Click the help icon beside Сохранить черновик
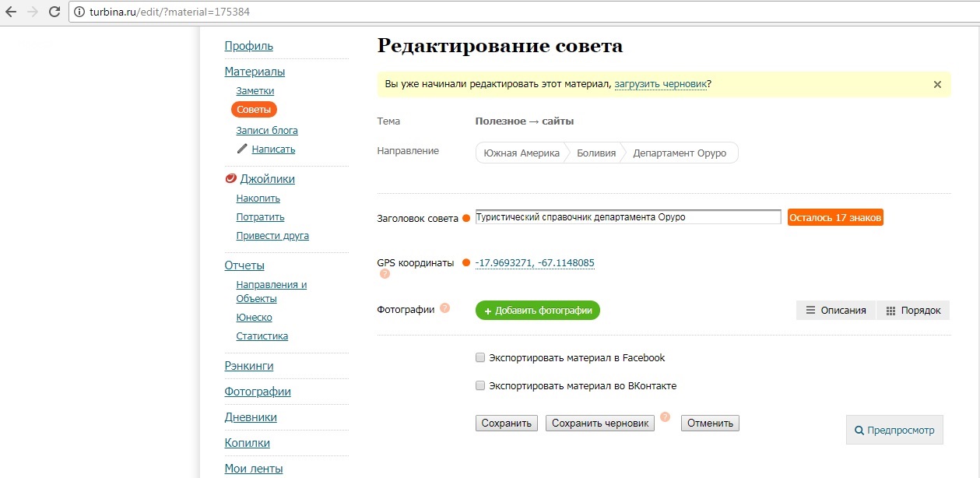This screenshot has width=980, height=478. pyautogui.click(x=665, y=417)
